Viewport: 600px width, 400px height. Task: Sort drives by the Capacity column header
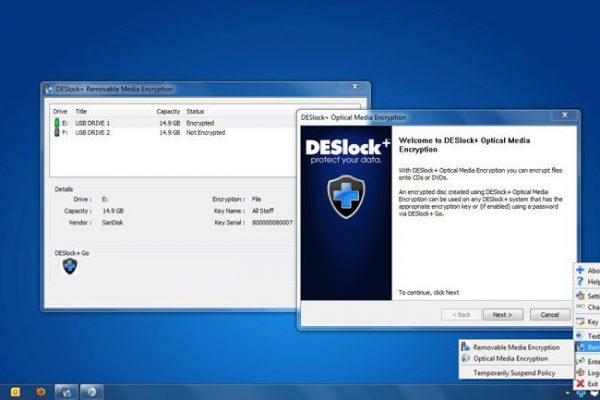tap(167, 111)
